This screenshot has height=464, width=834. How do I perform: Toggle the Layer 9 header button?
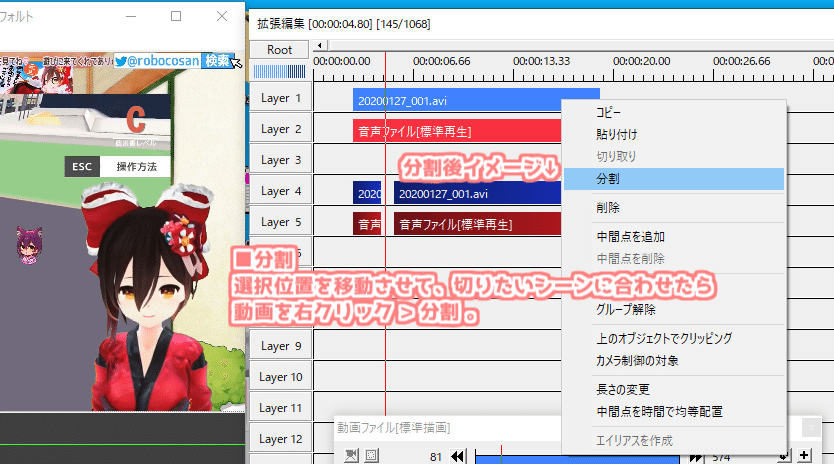[281, 346]
